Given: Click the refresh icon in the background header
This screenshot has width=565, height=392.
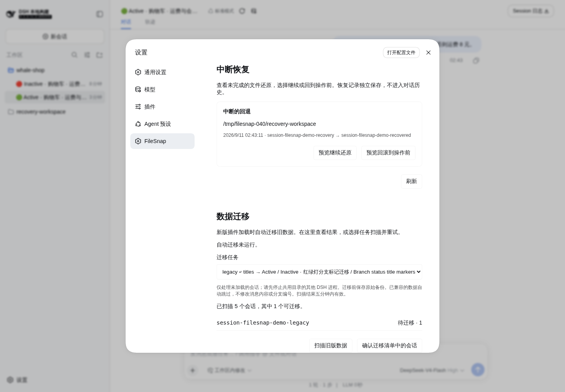Looking at the screenshot, I should [242, 11].
